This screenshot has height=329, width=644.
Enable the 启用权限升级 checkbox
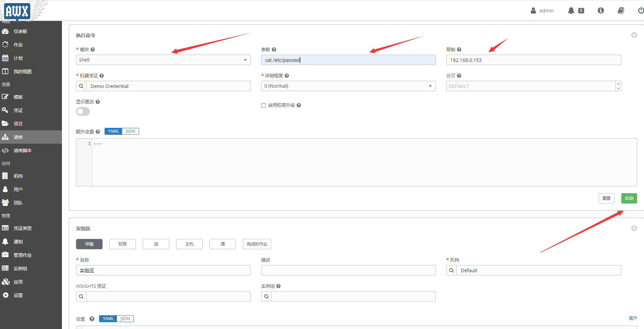pyautogui.click(x=264, y=106)
